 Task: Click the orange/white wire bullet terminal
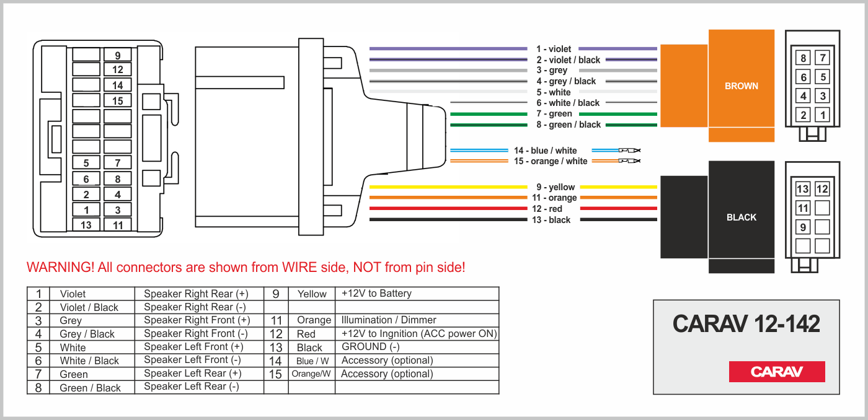pos(629,161)
